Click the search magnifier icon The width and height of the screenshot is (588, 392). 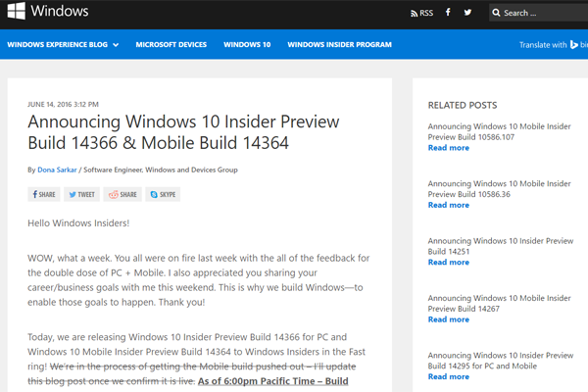496,13
